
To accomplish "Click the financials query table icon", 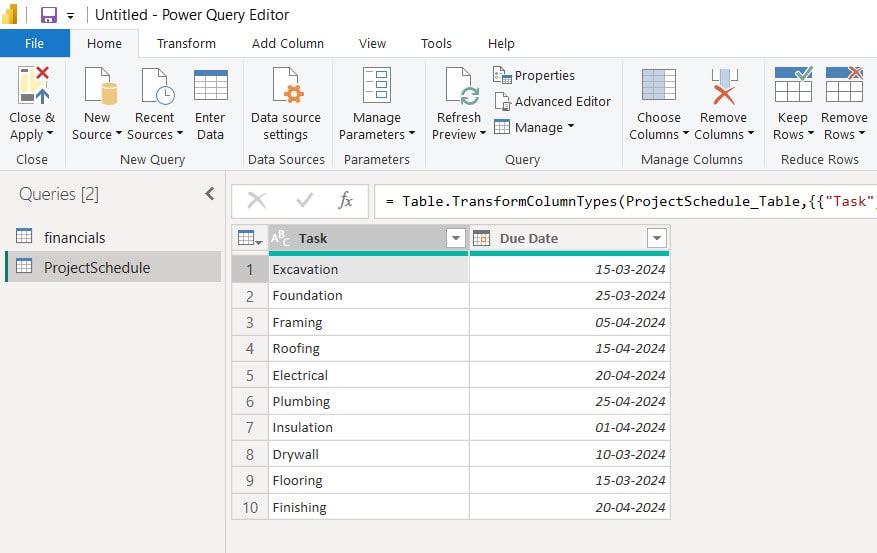I will coord(24,237).
